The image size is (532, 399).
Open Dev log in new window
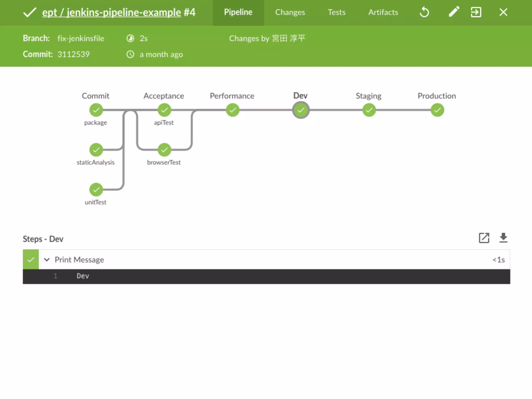[484, 238]
